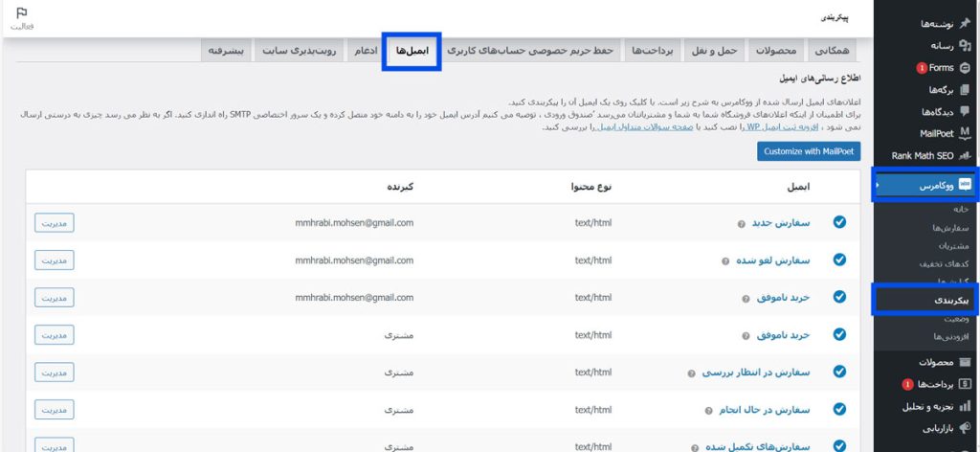Click مدیریت button for سفارش لغو شده row

(55, 260)
